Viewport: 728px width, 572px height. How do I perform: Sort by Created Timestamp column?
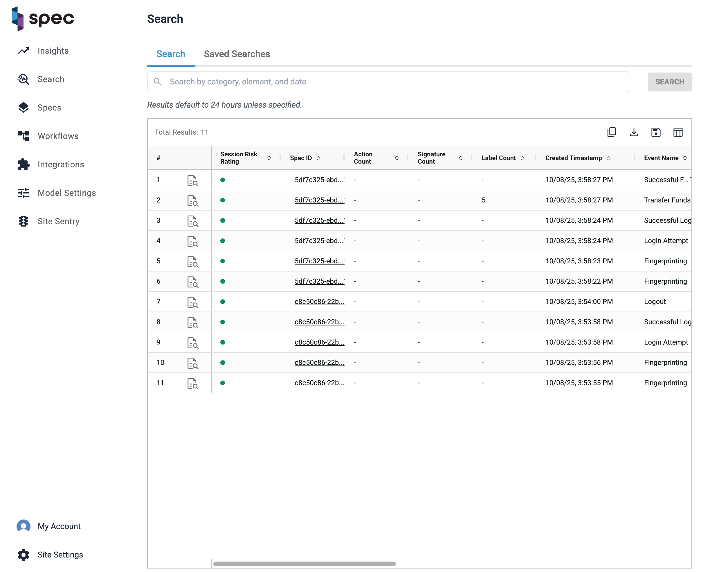608,158
